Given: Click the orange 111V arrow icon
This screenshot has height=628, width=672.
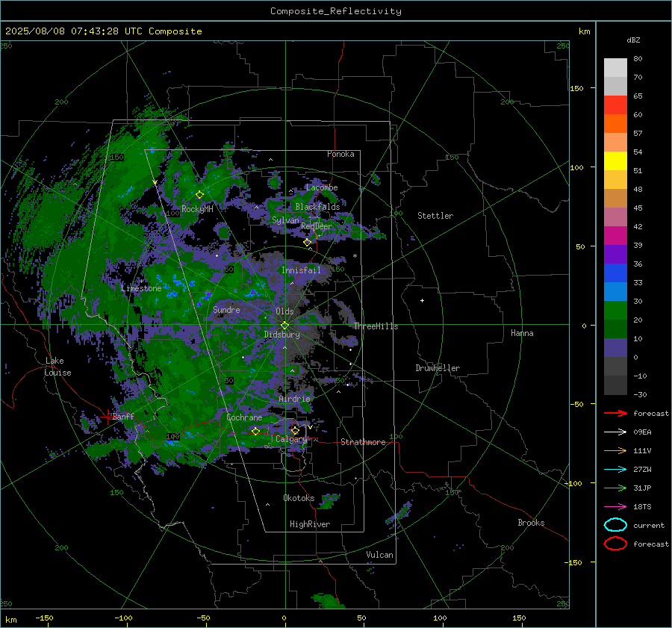Looking at the screenshot, I should tap(615, 450).
